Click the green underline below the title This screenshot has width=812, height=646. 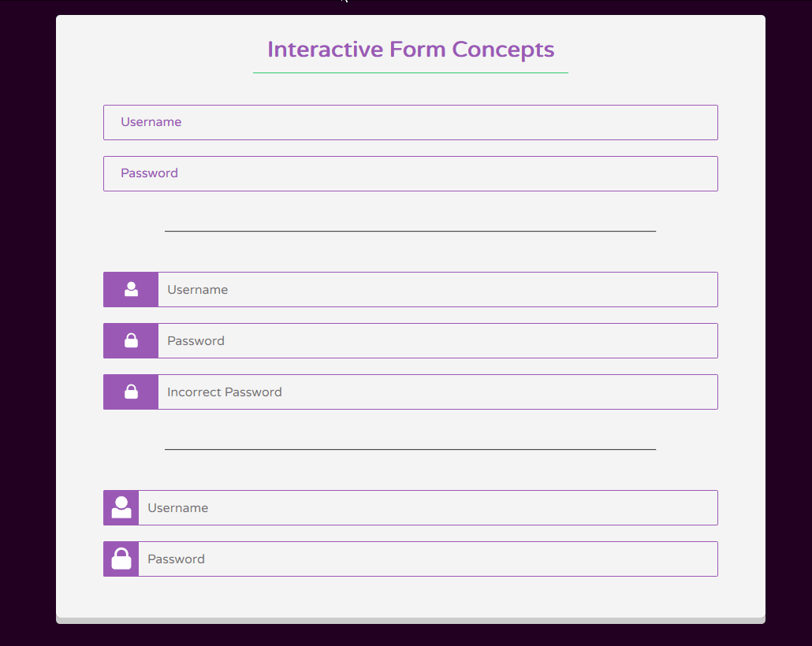coord(410,71)
